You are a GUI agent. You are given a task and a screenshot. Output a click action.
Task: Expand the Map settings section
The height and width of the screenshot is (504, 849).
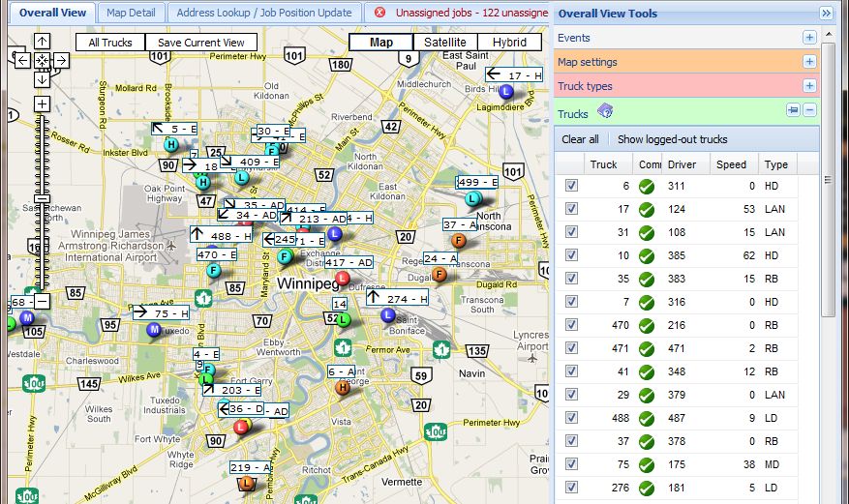tap(809, 62)
